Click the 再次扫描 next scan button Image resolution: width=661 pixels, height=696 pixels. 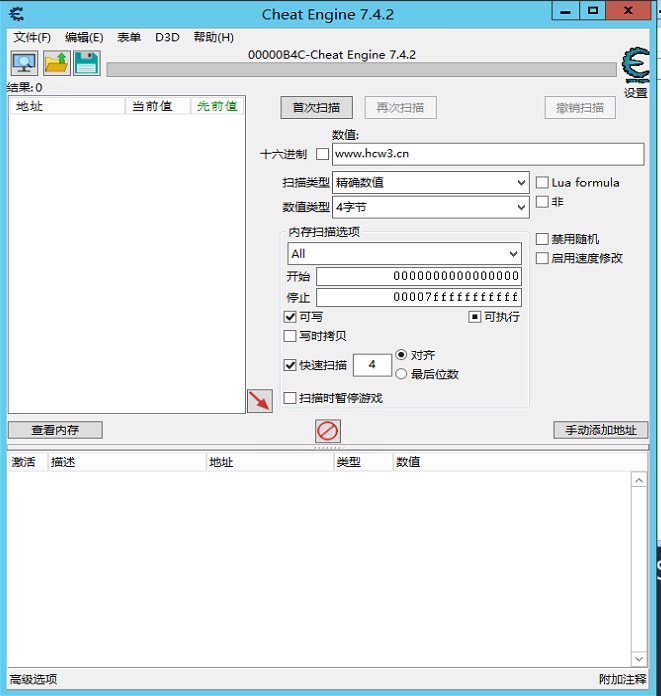(x=400, y=107)
